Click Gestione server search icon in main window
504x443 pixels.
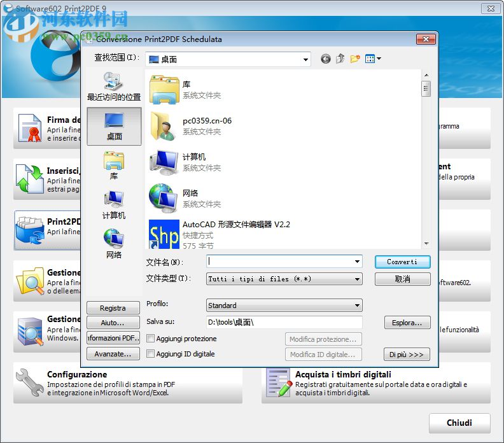tap(31, 332)
